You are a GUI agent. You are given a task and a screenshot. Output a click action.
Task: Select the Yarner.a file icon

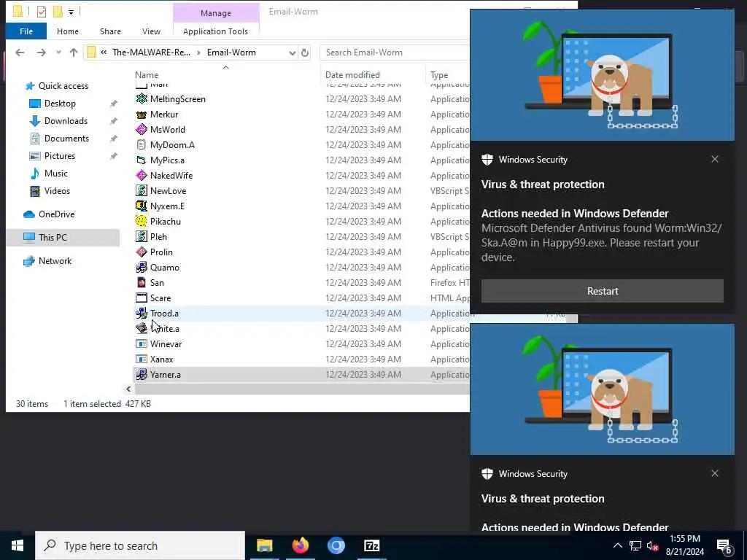point(142,374)
